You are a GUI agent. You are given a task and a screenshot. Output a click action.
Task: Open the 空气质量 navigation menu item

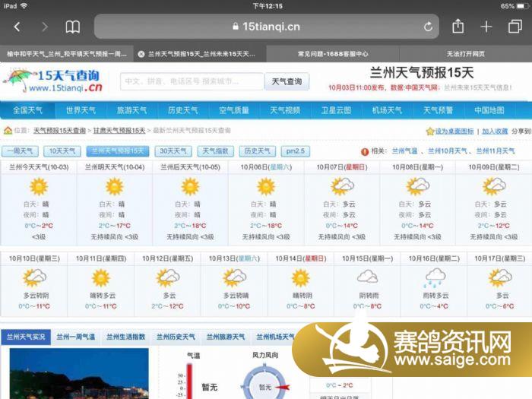[233, 111]
